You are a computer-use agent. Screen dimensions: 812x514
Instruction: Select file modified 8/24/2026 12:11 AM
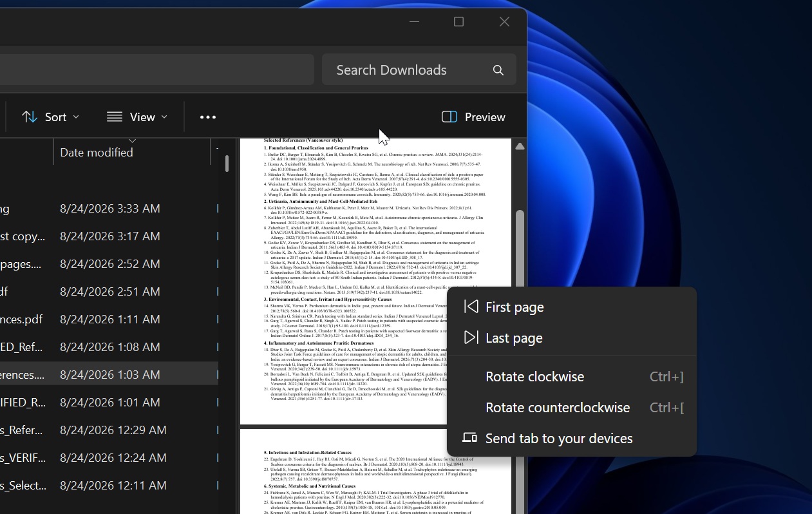pyautogui.click(x=109, y=485)
